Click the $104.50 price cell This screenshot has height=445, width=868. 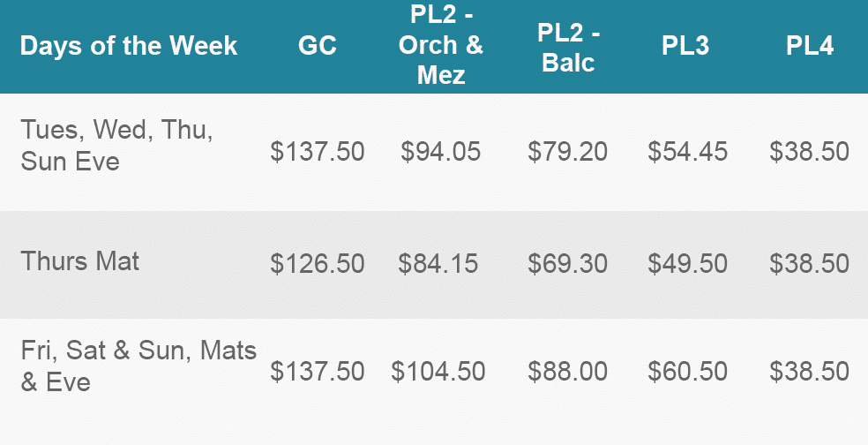click(x=438, y=372)
